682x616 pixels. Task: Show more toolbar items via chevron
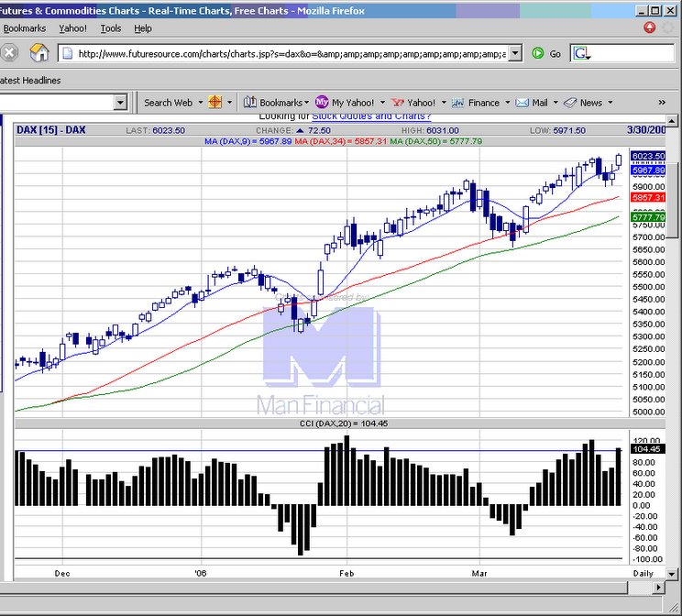click(662, 103)
